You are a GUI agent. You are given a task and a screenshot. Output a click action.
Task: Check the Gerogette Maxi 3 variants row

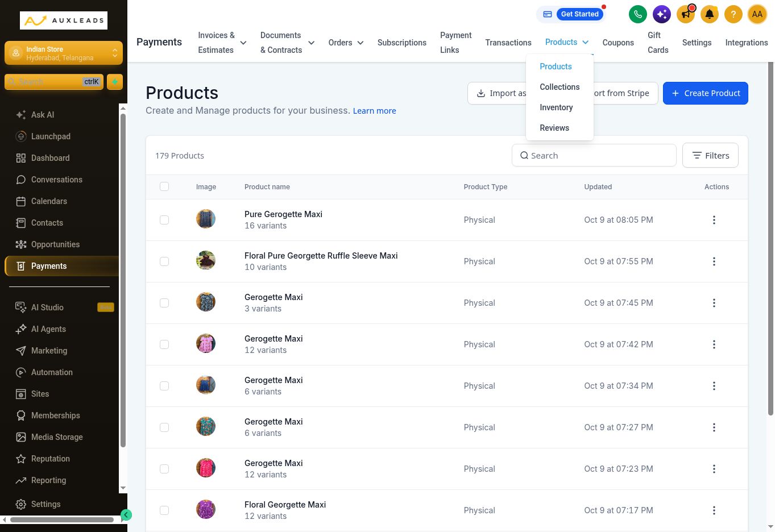[x=164, y=303]
